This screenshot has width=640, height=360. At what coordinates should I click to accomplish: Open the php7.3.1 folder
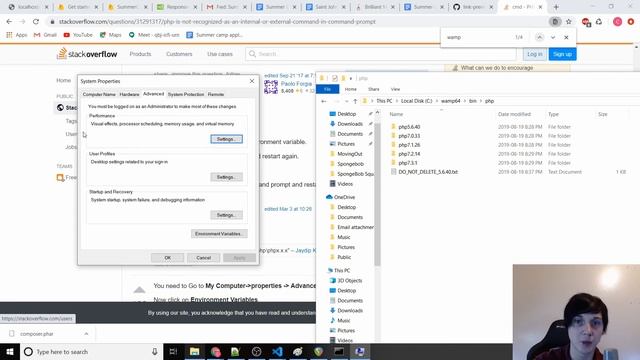[x=408, y=163]
